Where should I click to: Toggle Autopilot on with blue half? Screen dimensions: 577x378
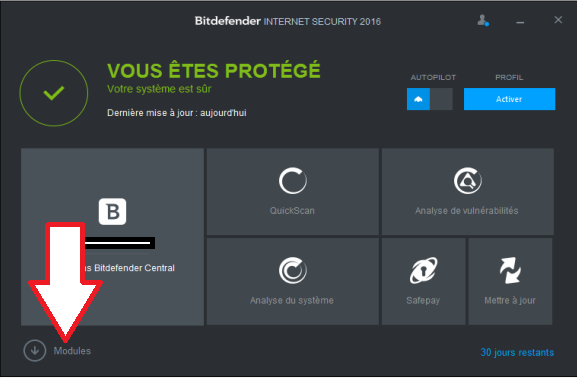click(418, 99)
